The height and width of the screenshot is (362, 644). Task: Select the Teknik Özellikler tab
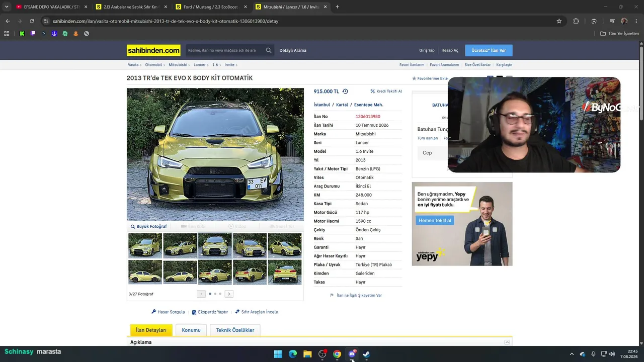click(x=235, y=330)
